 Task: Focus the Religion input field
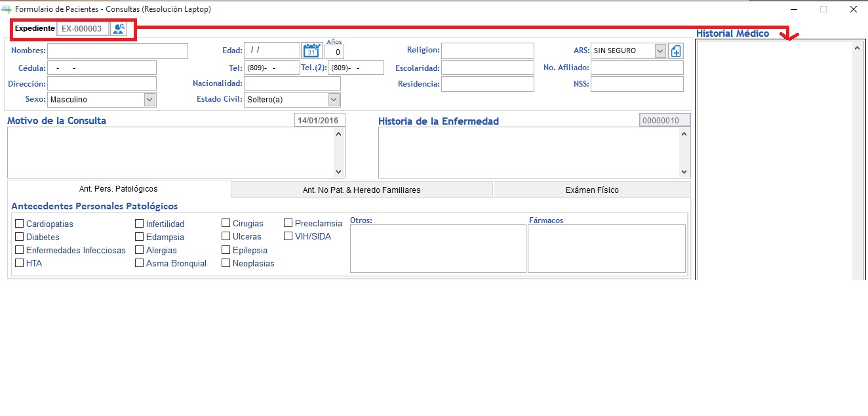pos(488,51)
